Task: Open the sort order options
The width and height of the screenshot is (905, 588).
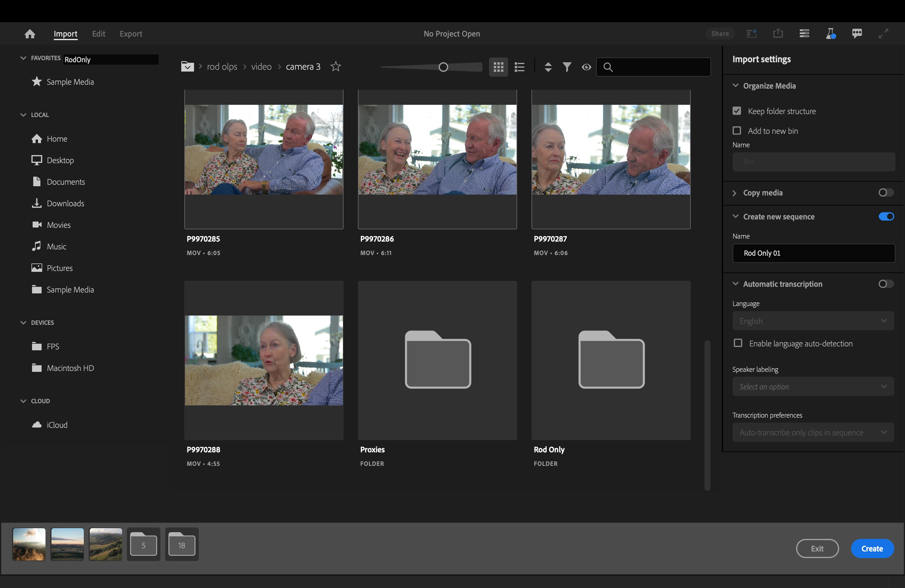Action: tap(548, 67)
